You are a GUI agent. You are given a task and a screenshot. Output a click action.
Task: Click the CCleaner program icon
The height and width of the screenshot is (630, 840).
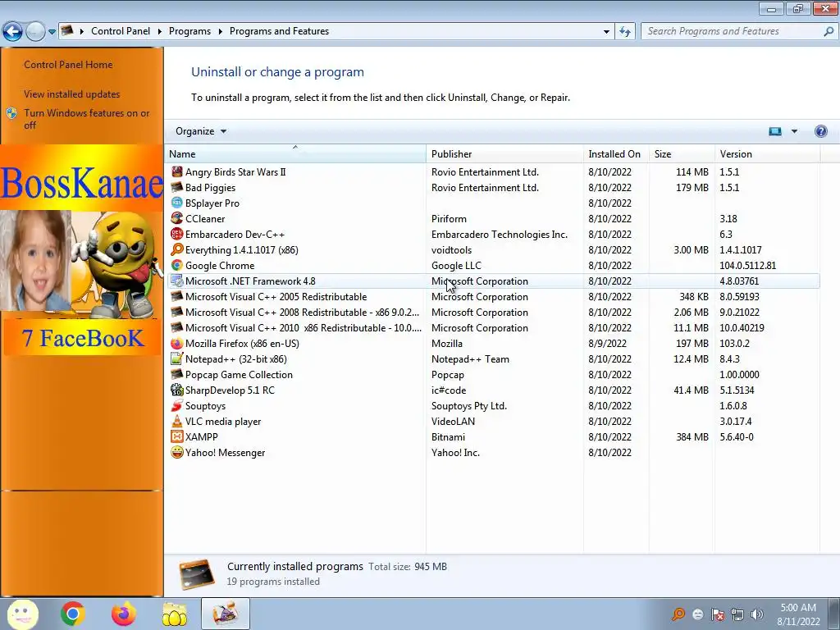point(177,218)
